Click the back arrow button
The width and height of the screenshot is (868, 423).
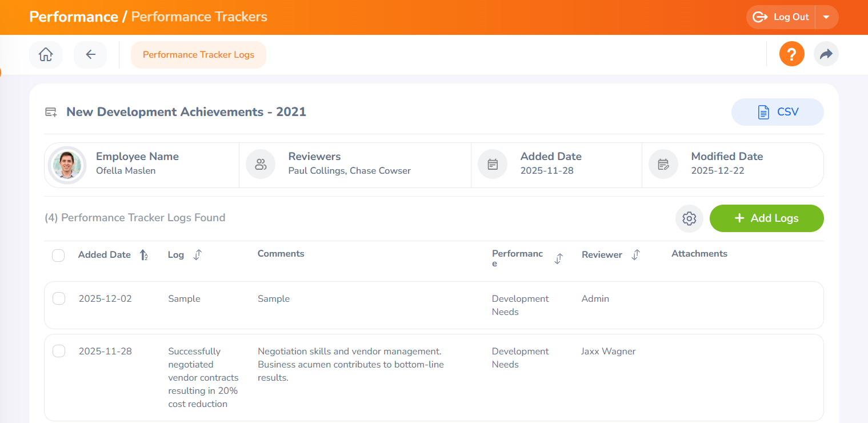tap(90, 55)
